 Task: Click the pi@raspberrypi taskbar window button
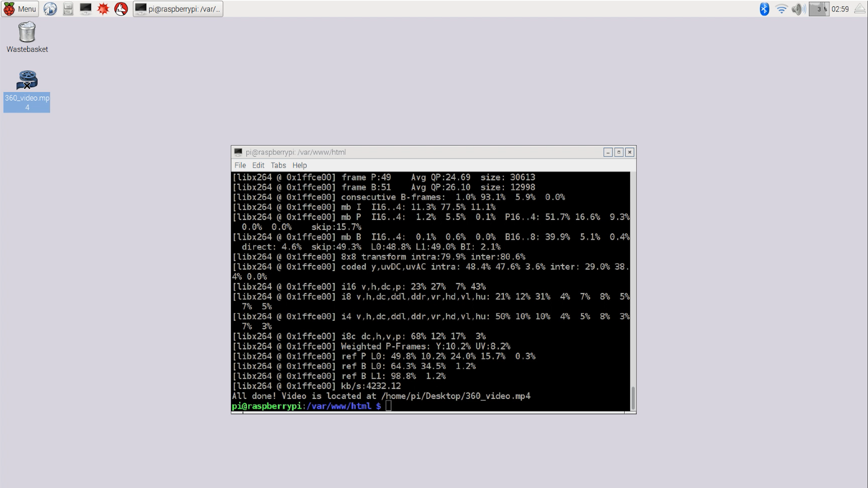(x=178, y=9)
